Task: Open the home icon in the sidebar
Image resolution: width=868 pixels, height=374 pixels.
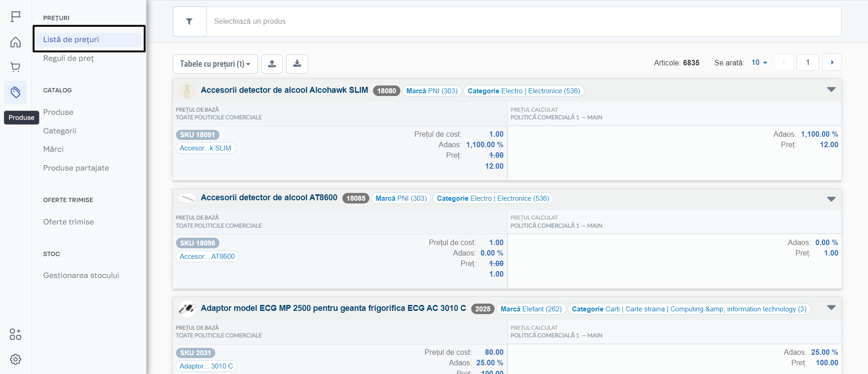Action: click(x=16, y=43)
